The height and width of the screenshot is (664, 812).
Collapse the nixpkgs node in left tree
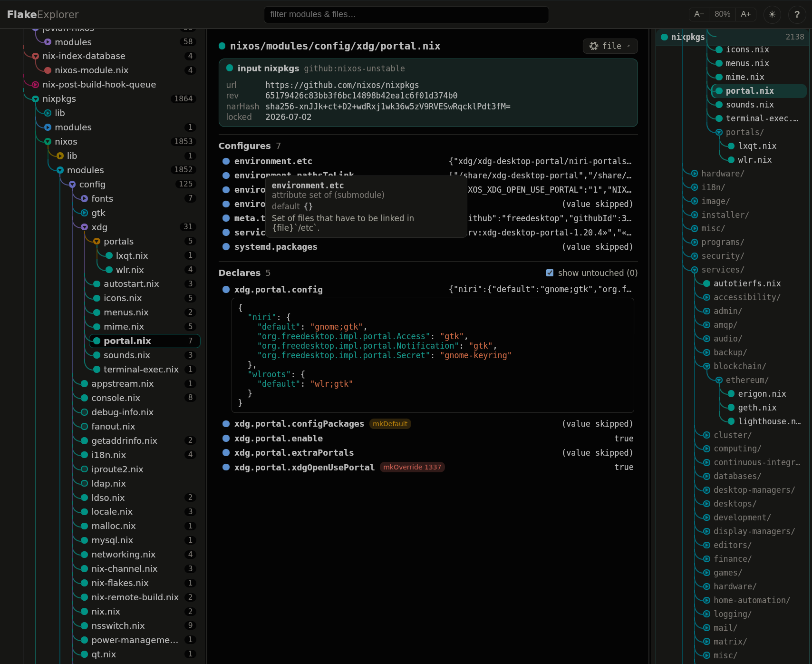click(35, 99)
